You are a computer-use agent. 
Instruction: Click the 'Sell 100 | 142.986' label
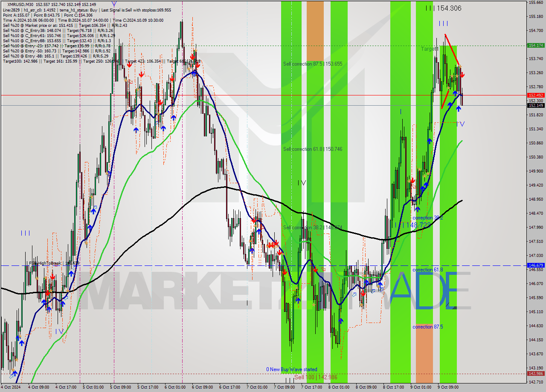point(316,378)
